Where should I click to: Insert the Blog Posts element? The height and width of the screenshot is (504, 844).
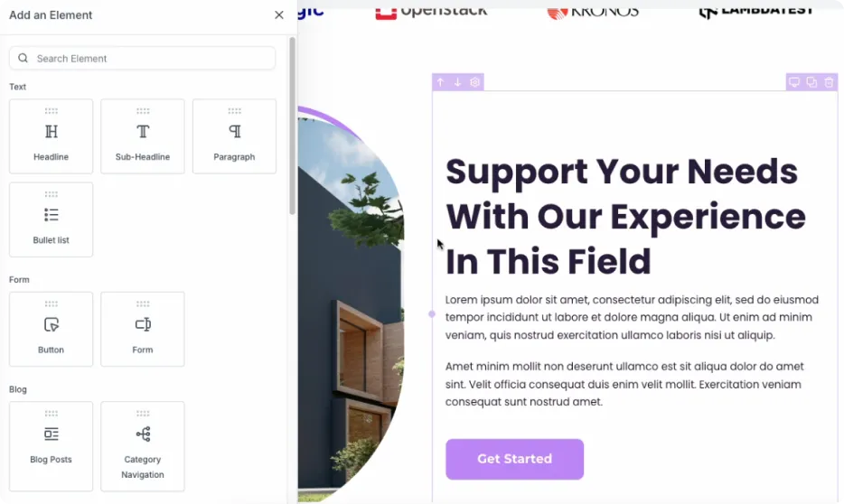(x=52, y=446)
